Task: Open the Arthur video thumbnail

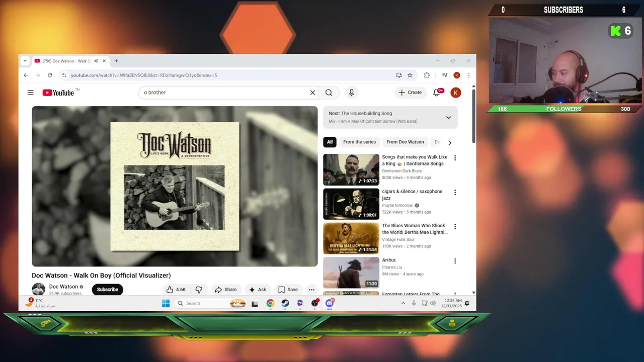Action: pyautogui.click(x=351, y=273)
